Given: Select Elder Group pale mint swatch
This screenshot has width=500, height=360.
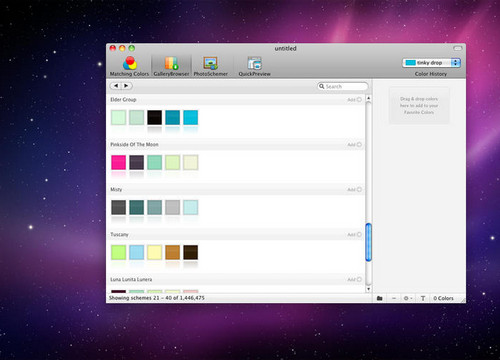Looking at the screenshot, I should (118, 118).
